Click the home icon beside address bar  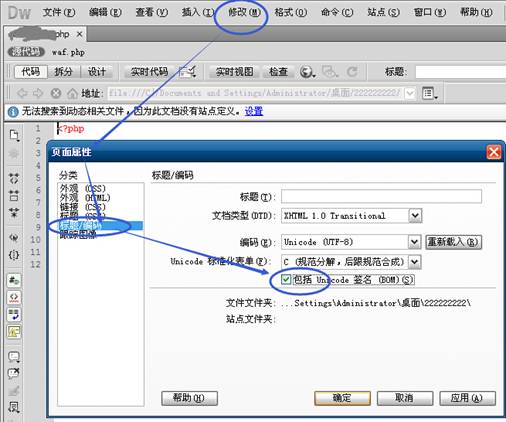pos(72,93)
